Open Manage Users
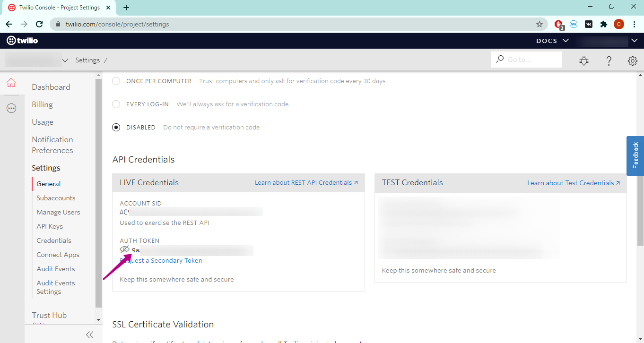 click(58, 212)
